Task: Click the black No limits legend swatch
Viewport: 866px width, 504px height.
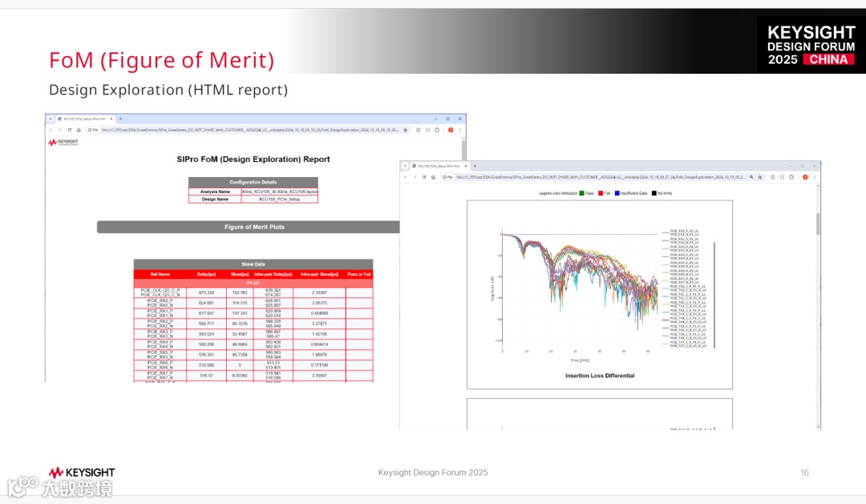Action: tap(654, 193)
